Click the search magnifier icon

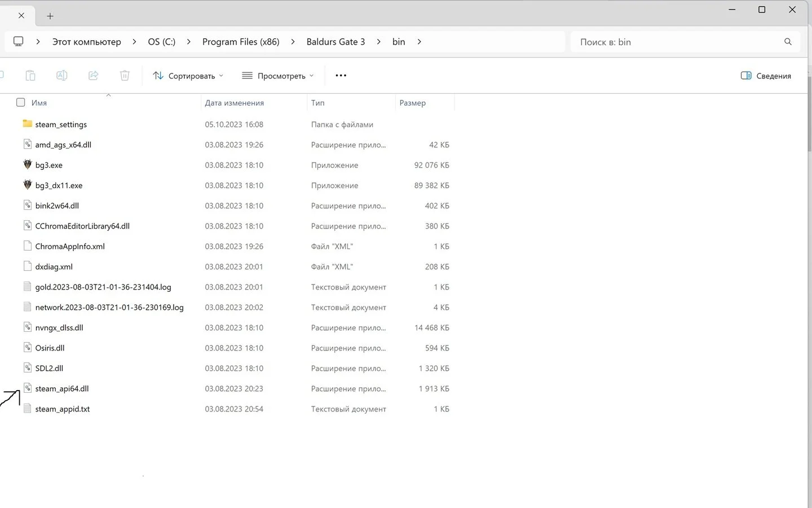(x=788, y=42)
